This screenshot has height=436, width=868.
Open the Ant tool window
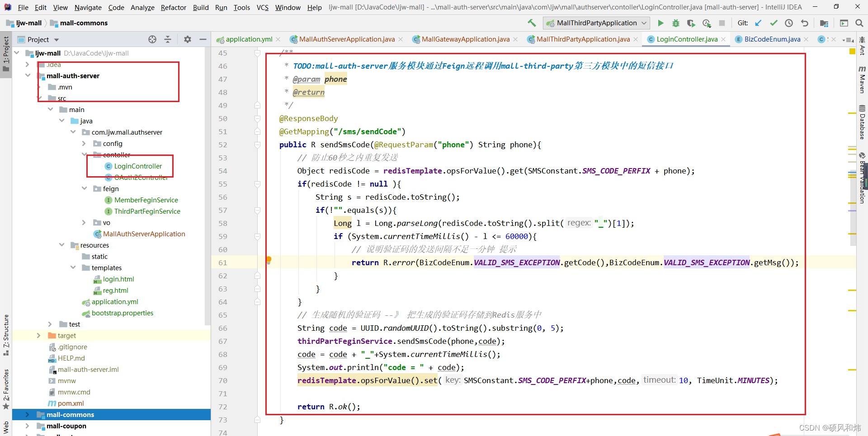862,46
